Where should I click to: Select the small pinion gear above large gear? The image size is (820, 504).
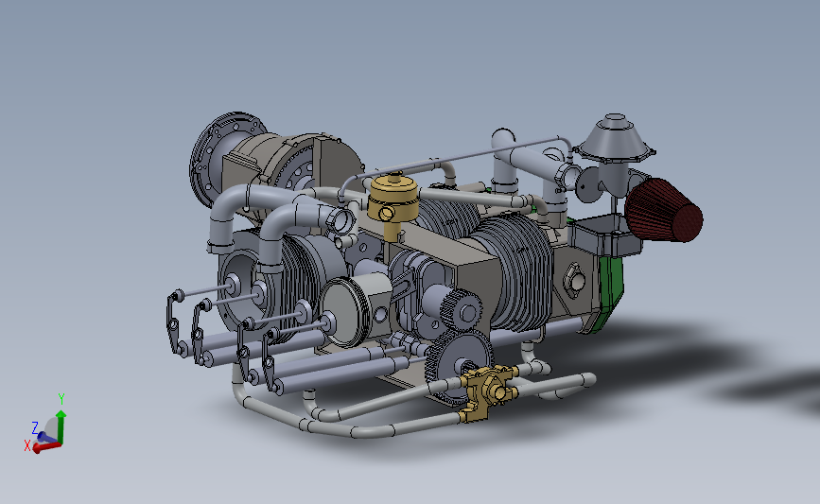point(461,308)
